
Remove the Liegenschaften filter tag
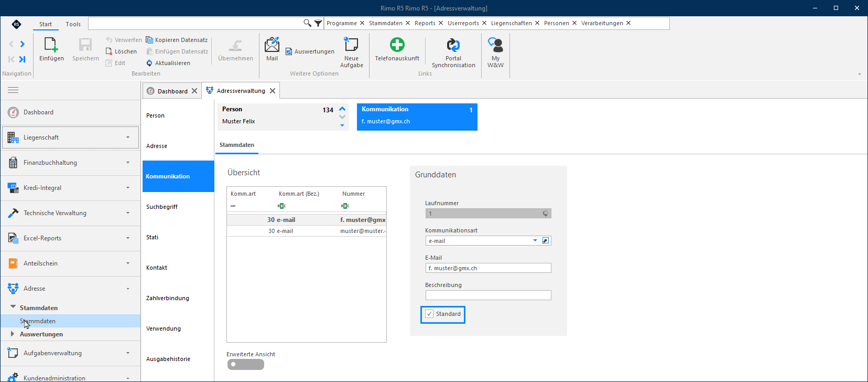537,23
